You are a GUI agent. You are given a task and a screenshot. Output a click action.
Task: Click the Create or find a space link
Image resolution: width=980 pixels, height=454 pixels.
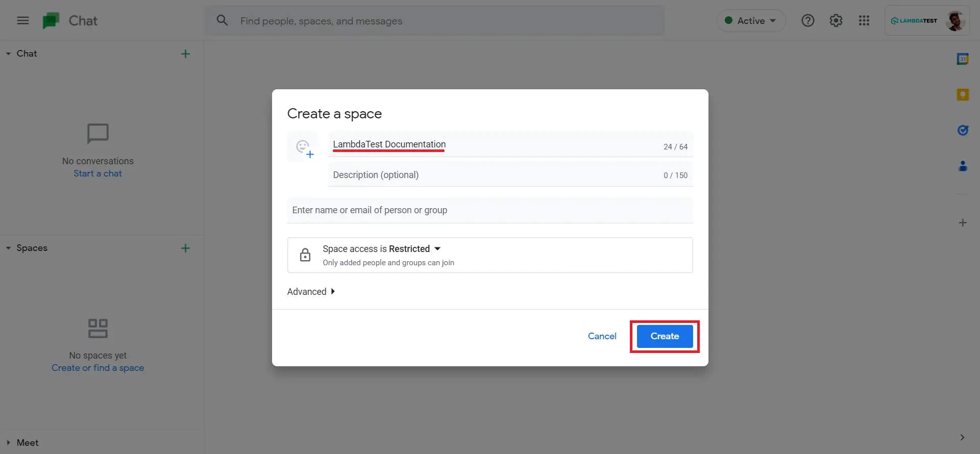(x=97, y=368)
